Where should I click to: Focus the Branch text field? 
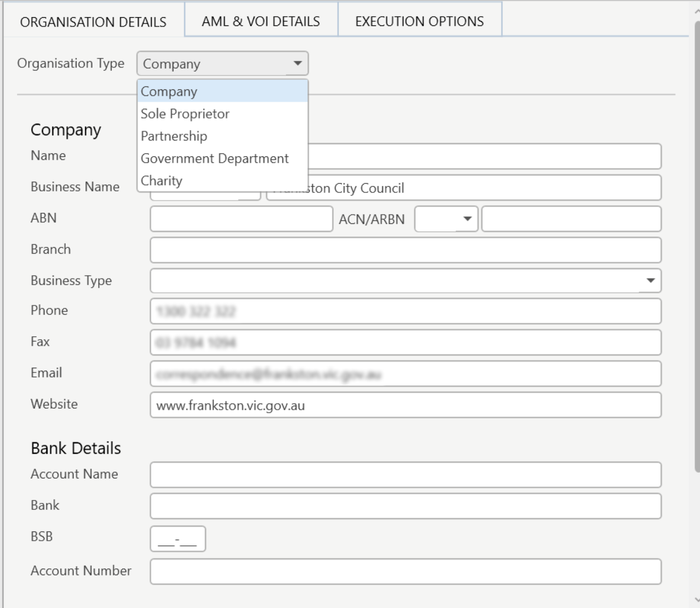coord(405,250)
